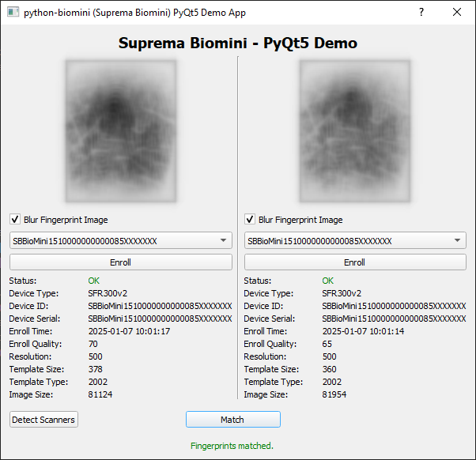Image resolution: width=476 pixels, height=460 pixels.
Task: Click the left Device ID value
Action: tap(160, 306)
